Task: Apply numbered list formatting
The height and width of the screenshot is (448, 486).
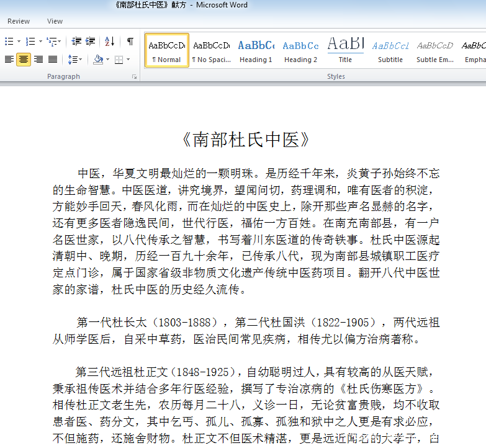Action: point(30,42)
